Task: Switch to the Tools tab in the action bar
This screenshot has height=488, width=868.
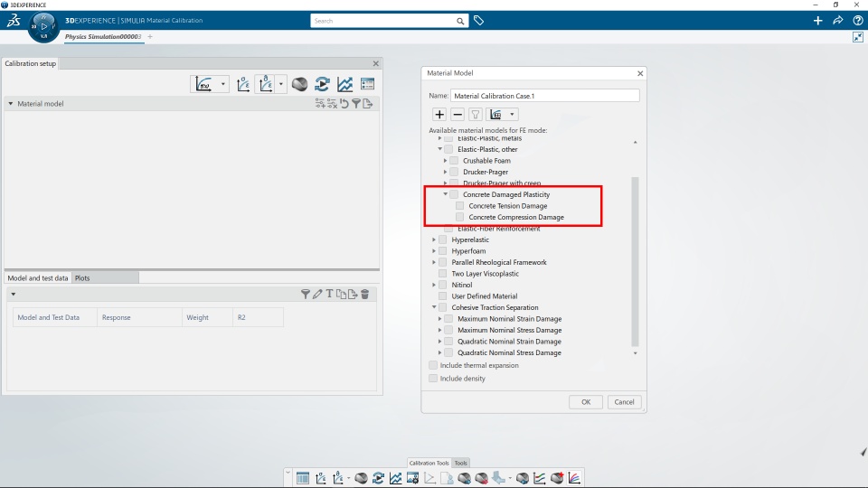Action: click(460, 463)
